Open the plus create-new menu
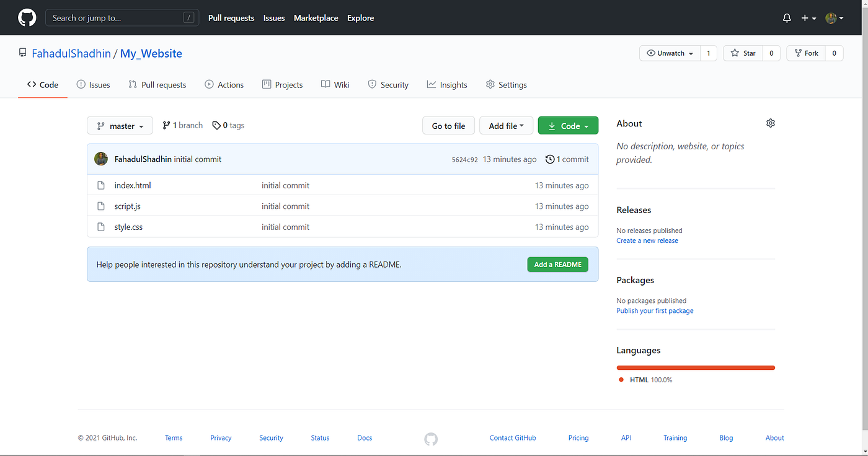The image size is (868, 456). pos(808,18)
